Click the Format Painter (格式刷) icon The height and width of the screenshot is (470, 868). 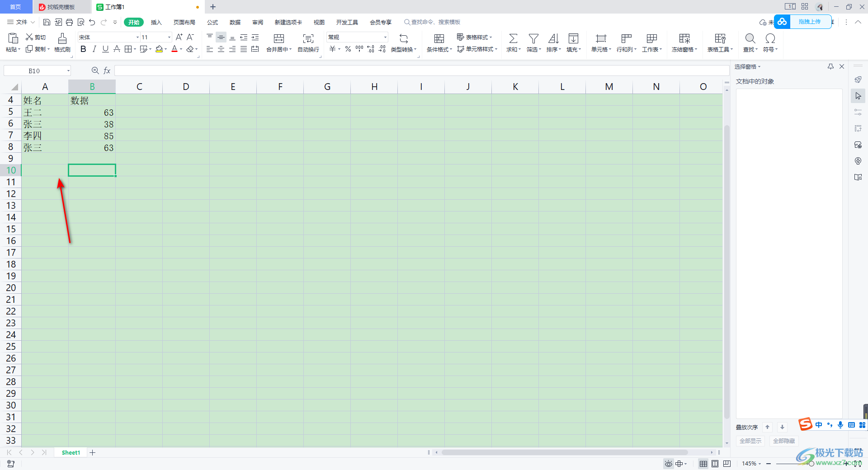pos(62,38)
